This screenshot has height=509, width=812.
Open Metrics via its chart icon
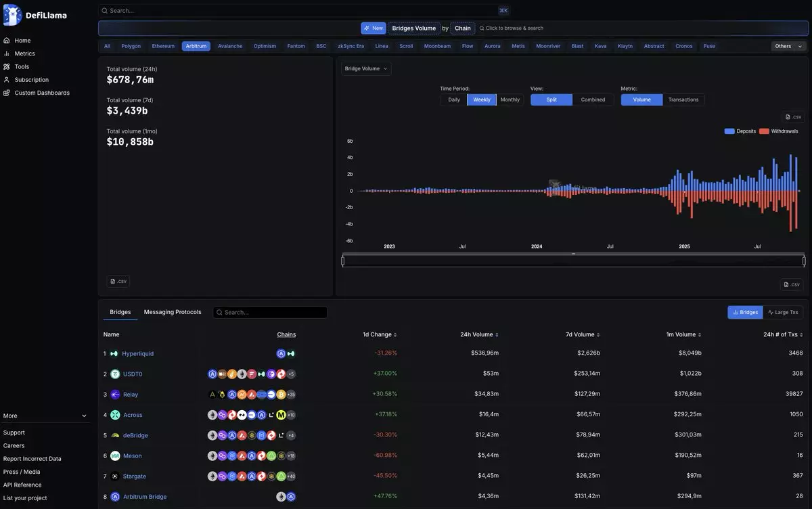click(7, 53)
